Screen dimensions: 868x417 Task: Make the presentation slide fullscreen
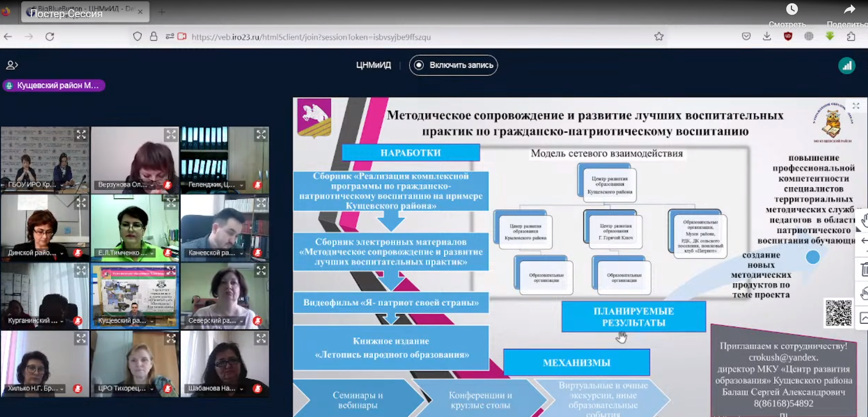point(855,106)
